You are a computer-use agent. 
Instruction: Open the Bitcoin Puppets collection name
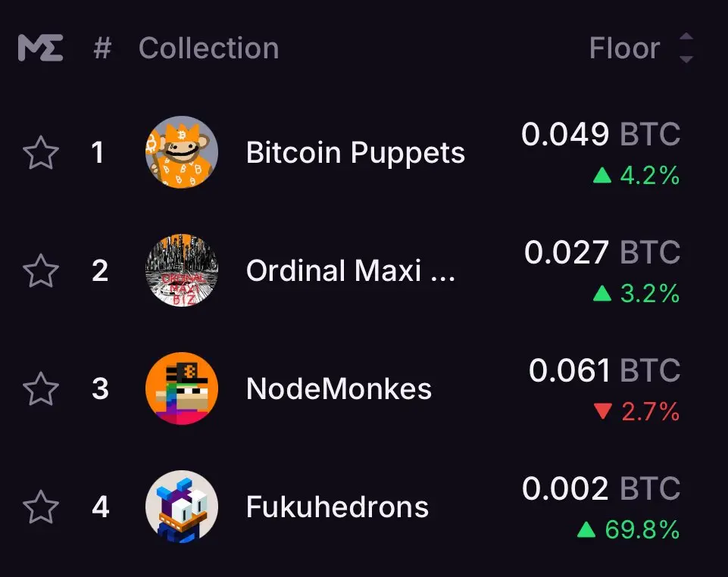(x=355, y=153)
